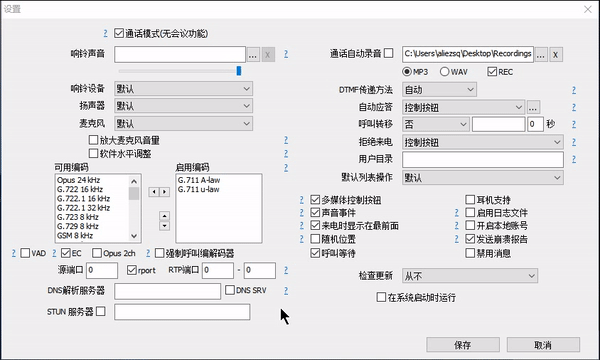
Task: Open help link beside DTMF method
Action: [x=574, y=90]
